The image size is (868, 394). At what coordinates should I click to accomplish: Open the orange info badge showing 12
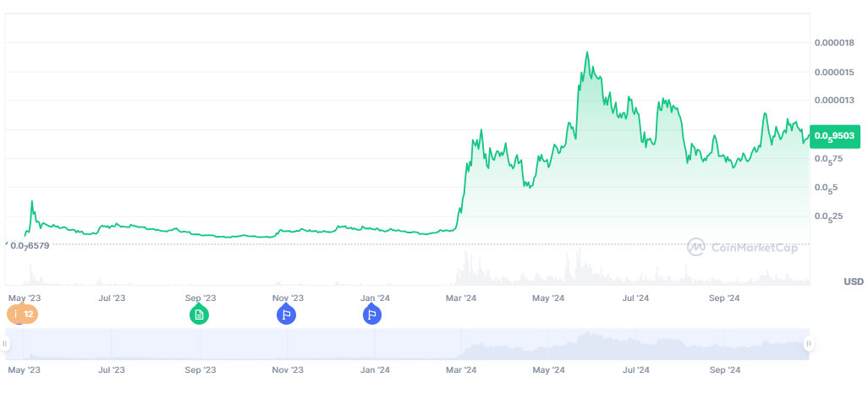pyautogui.click(x=22, y=315)
